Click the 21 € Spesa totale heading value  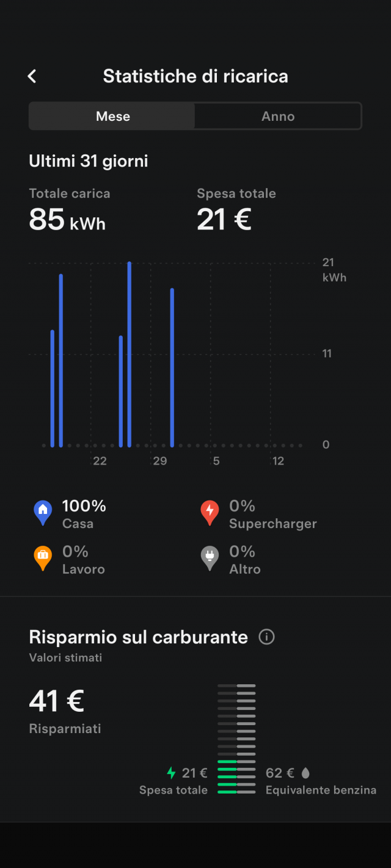pos(224,219)
